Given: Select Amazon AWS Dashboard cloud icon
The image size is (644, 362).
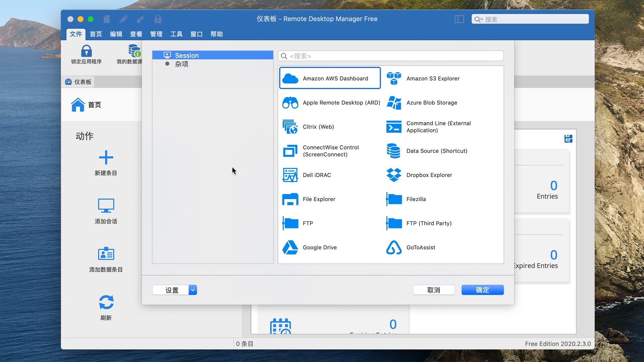Looking at the screenshot, I should (290, 78).
